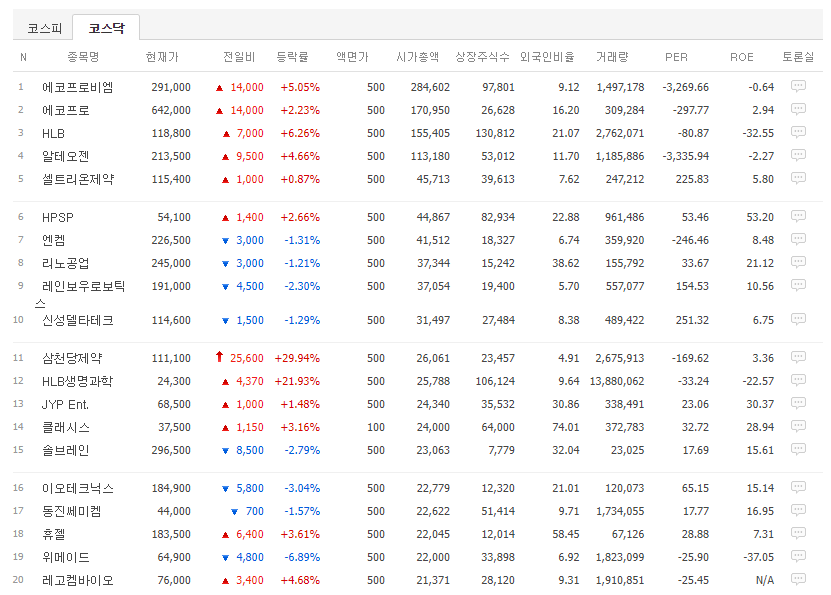Open the 신성델타테크 stock link
This screenshot has width=831, height=595.
click(x=77, y=320)
